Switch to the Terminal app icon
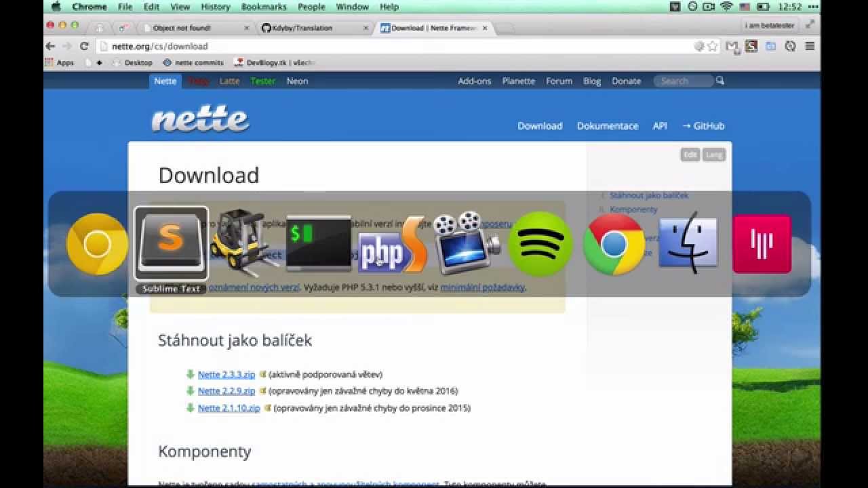The height and width of the screenshot is (488, 868). (x=319, y=244)
